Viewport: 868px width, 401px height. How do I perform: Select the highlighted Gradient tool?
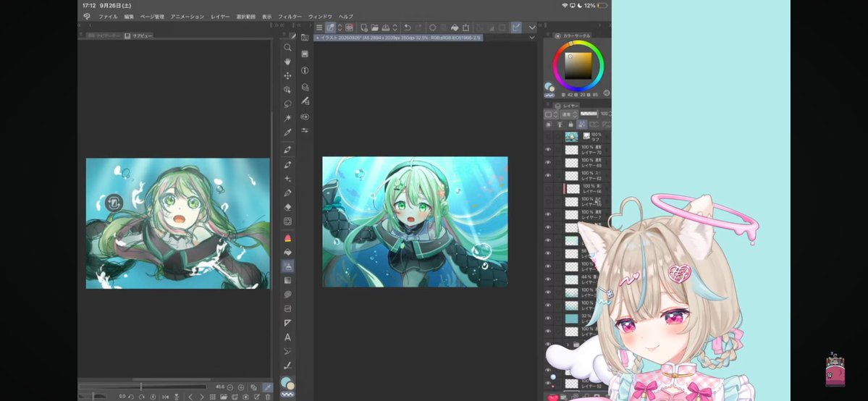click(x=288, y=266)
